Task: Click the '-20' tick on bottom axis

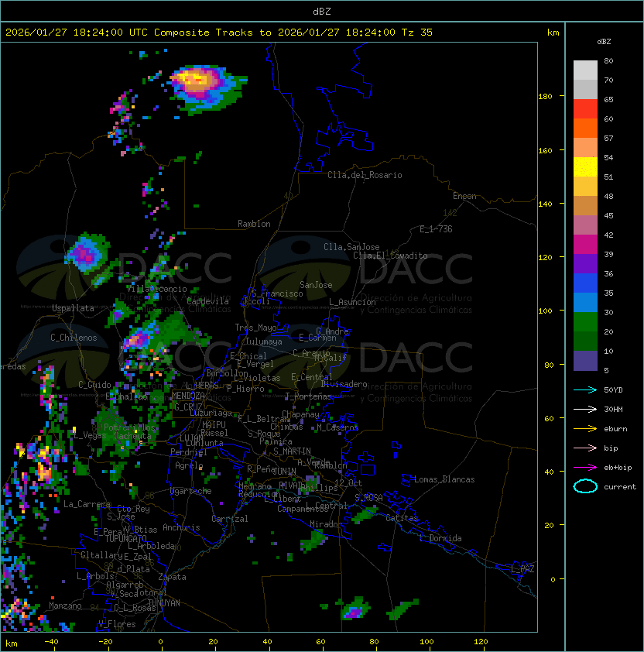Action: tap(105, 642)
